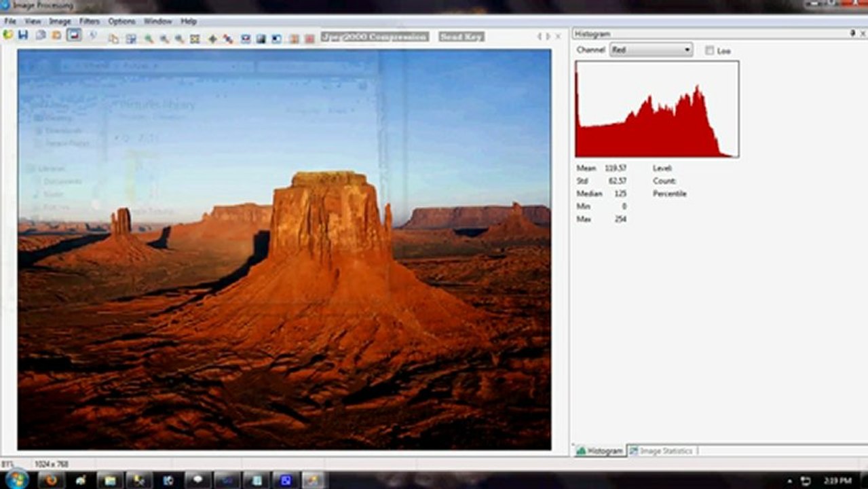Click the green four-arrow move icon
The height and width of the screenshot is (489, 868).
[x=212, y=39]
